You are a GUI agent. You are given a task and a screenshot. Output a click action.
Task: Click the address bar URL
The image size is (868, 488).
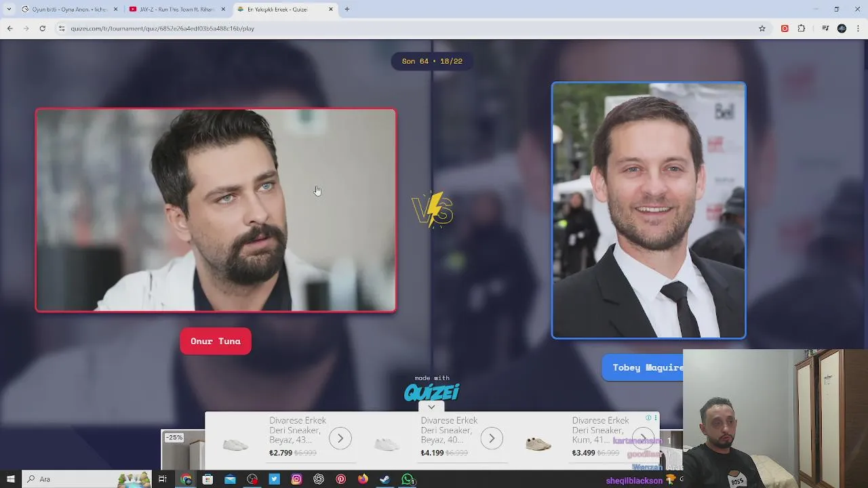[x=163, y=28]
